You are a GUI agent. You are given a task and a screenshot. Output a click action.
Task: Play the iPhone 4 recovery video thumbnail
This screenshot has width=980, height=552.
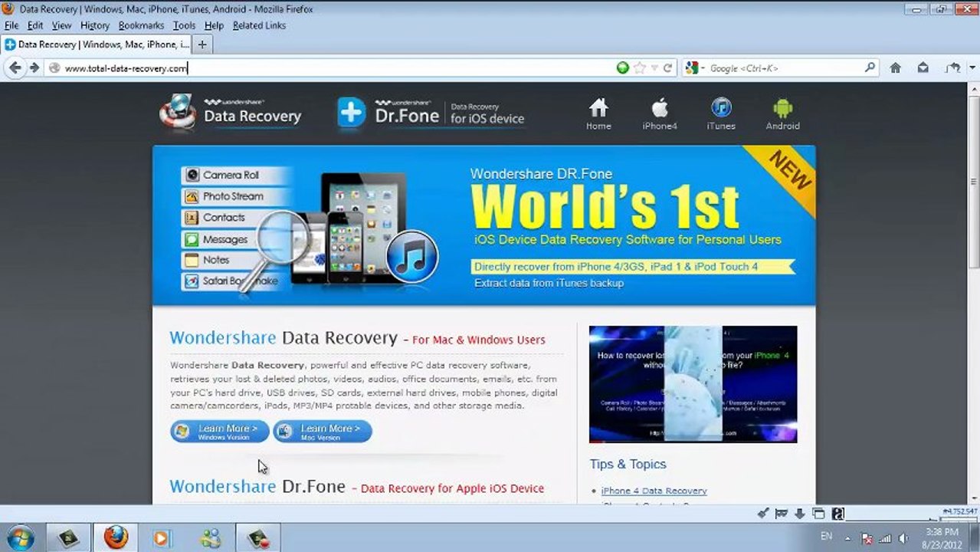[x=693, y=384]
